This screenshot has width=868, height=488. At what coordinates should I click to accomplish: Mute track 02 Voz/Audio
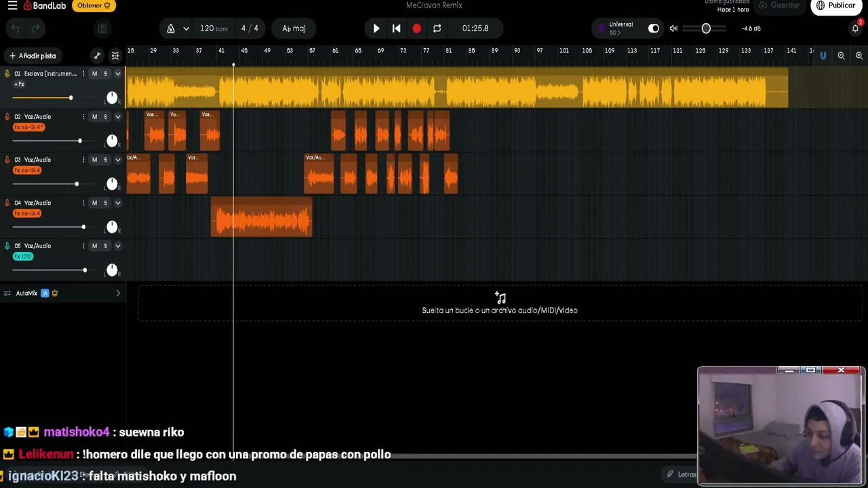click(x=94, y=117)
